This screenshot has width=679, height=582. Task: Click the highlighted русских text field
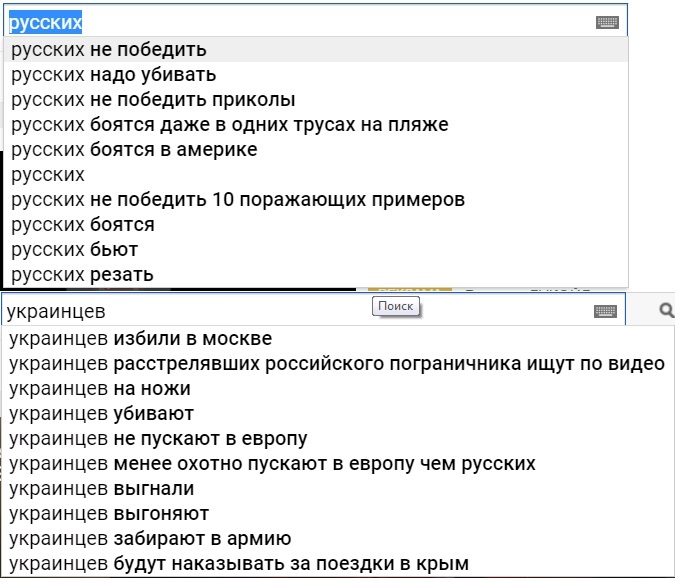tap(316, 22)
